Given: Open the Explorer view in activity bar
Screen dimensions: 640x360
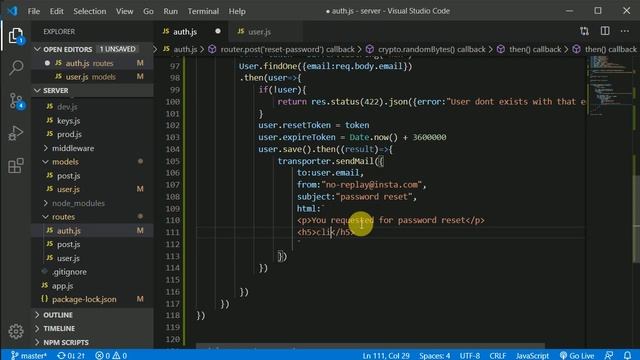Looking at the screenshot, I should click(16, 36).
